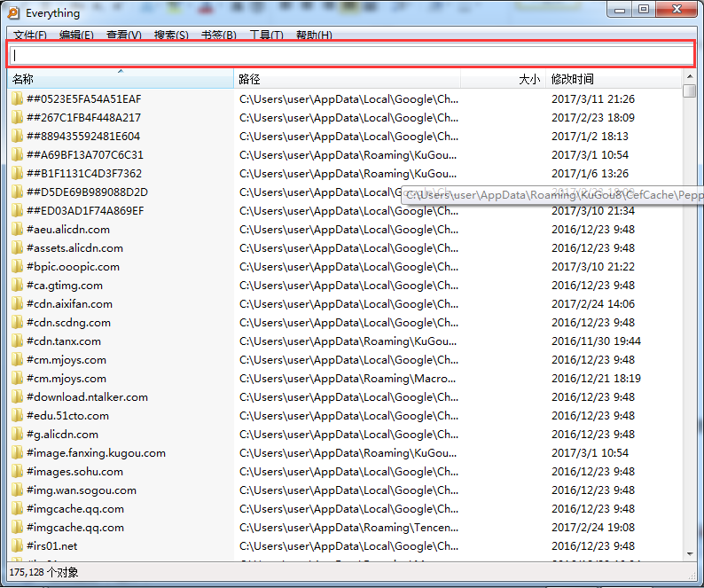Select folder icon of #assets.alicdn.com

click(x=17, y=248)
